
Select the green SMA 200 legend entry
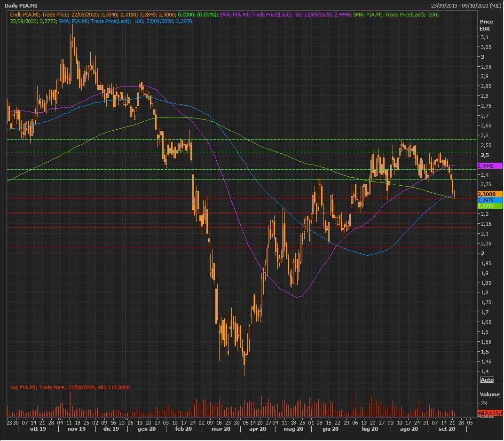414,15
